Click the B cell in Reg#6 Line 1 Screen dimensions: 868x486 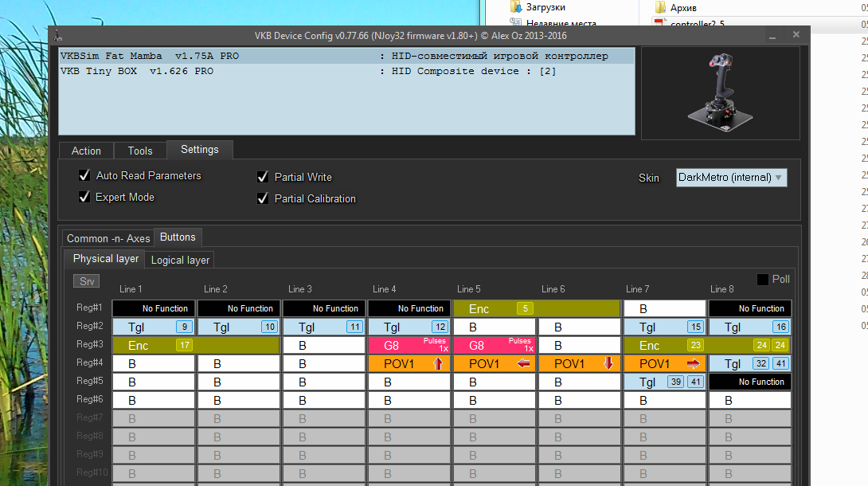tap(154, 400)
